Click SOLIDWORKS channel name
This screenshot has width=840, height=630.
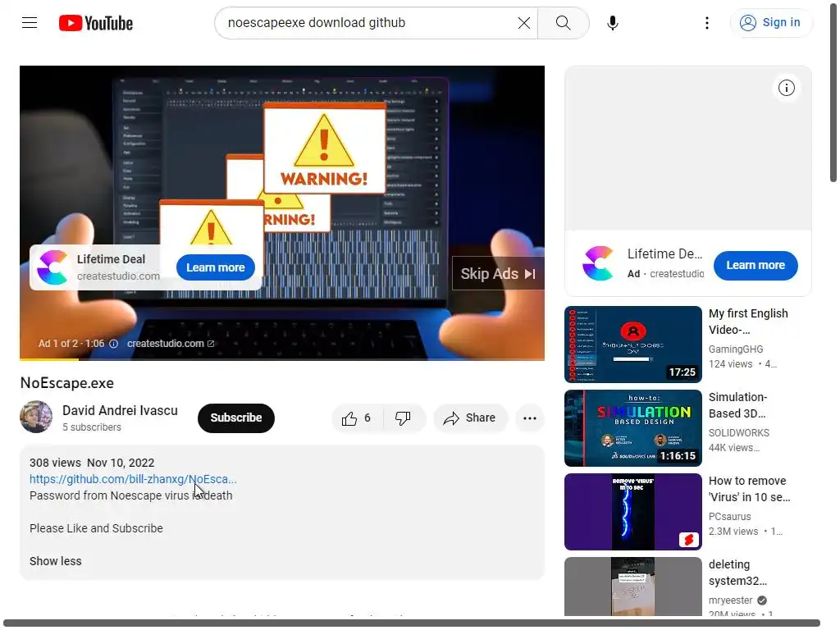[739, 433]
